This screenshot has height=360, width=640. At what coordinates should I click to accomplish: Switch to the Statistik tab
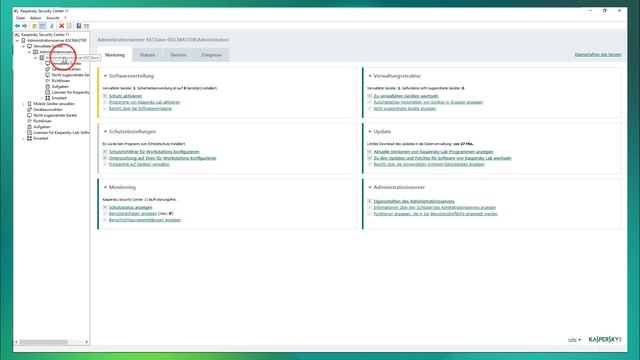147,55
